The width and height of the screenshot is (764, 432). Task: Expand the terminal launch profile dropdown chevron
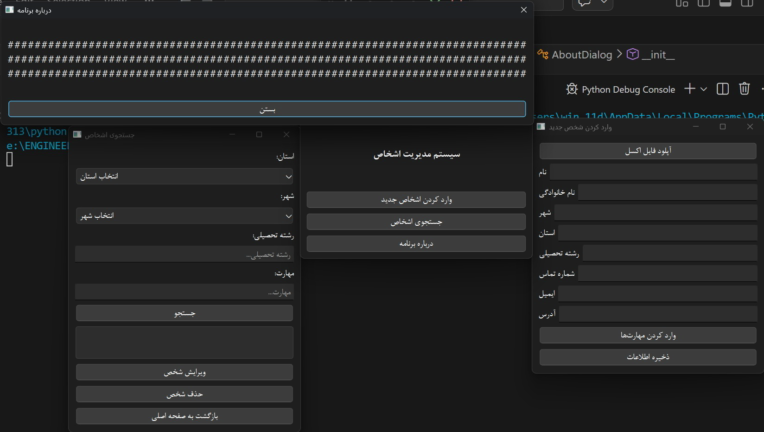point(704,89)
